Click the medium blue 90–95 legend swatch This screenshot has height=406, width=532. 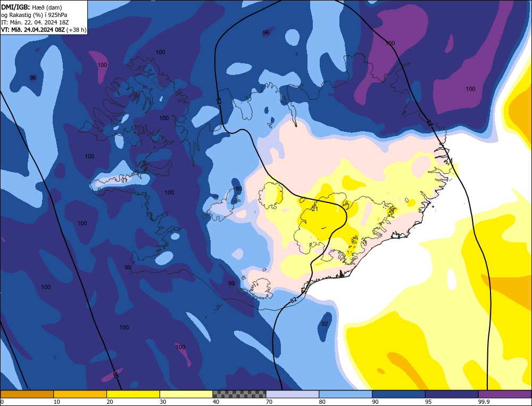398,394
